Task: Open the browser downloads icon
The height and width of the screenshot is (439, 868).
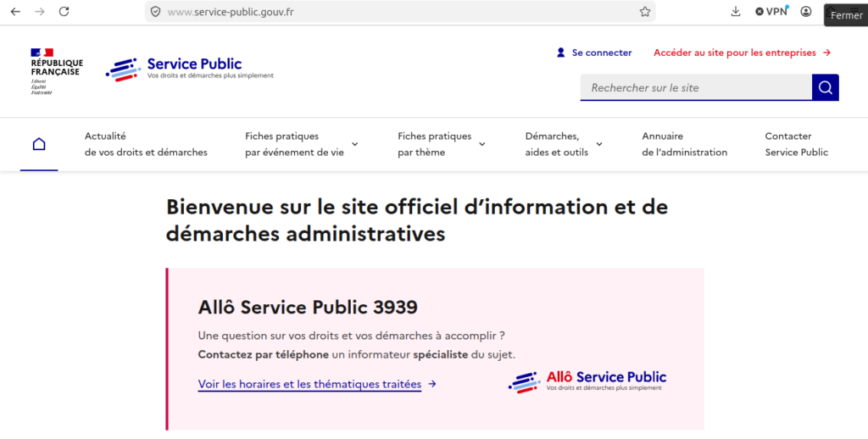Action: (736, 12)
